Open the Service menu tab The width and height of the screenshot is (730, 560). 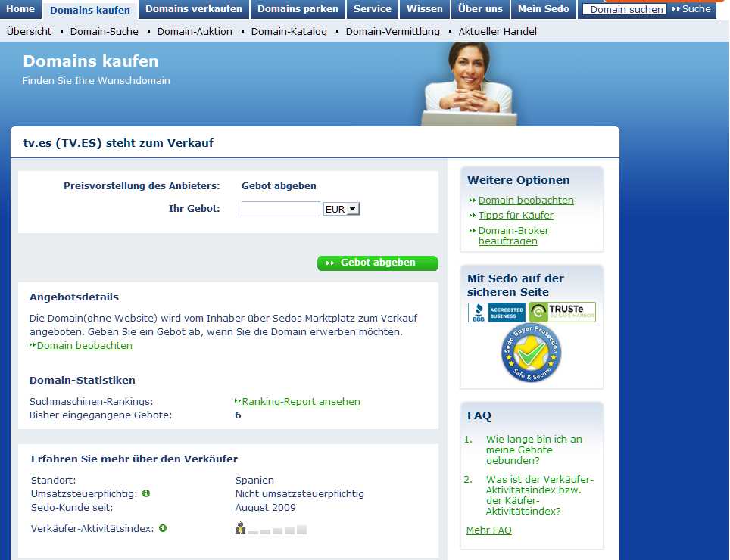pos(373,9)
